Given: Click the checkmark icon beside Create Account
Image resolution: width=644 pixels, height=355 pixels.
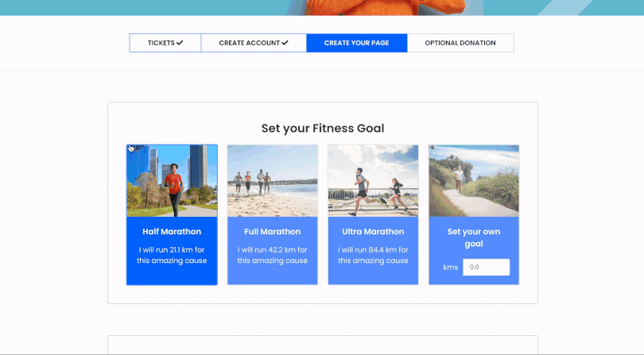Looking at the screenshot, I should [x=285, y=43].
